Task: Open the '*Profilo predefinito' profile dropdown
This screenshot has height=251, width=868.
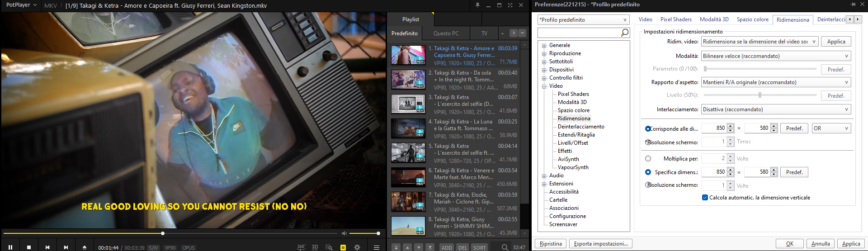Action: (583, 20)
